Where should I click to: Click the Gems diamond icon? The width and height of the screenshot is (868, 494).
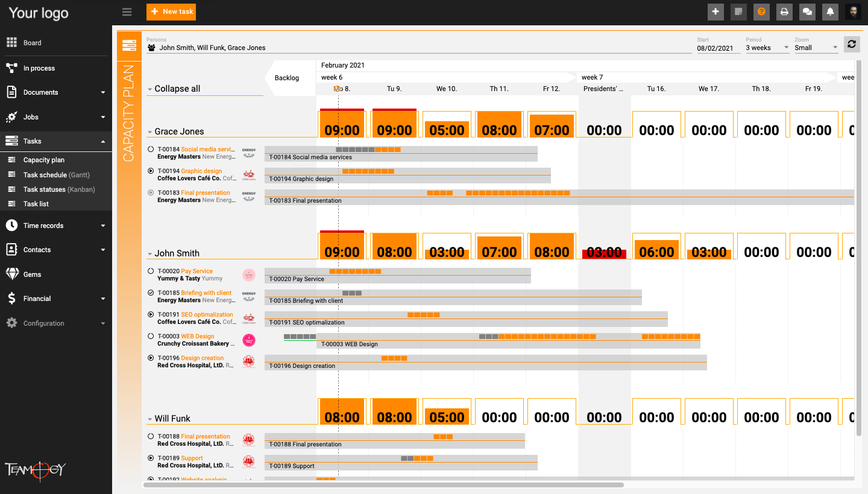[11, 274]
